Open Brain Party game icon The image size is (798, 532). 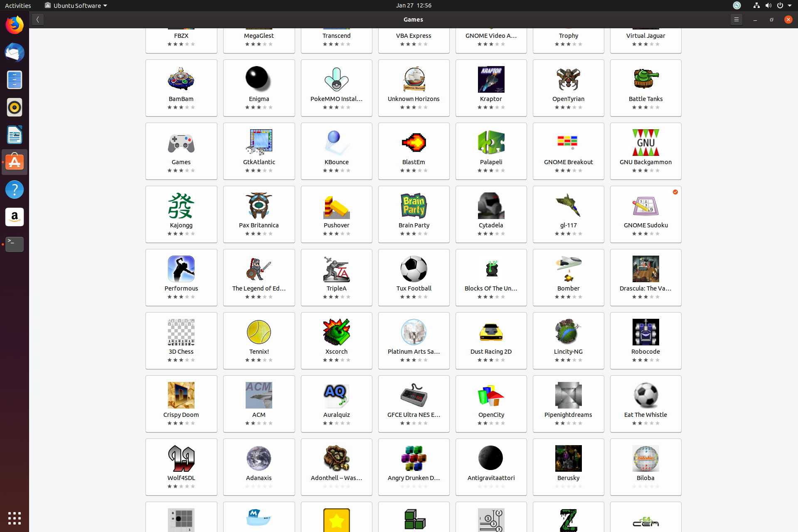coord(413,206)
